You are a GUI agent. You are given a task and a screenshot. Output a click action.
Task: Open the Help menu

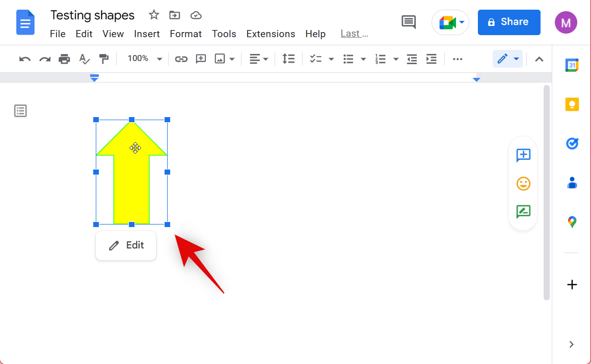315,34
